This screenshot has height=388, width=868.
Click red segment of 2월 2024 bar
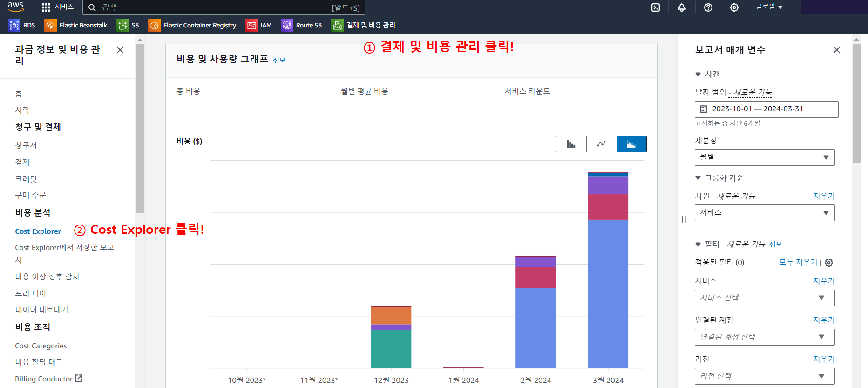536,278
